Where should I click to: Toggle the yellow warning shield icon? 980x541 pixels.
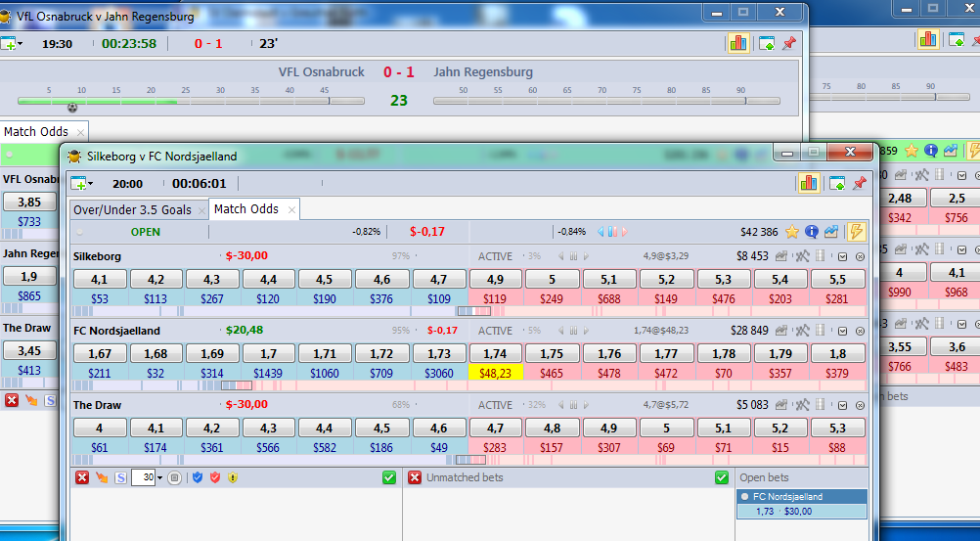tap(233, 477)
